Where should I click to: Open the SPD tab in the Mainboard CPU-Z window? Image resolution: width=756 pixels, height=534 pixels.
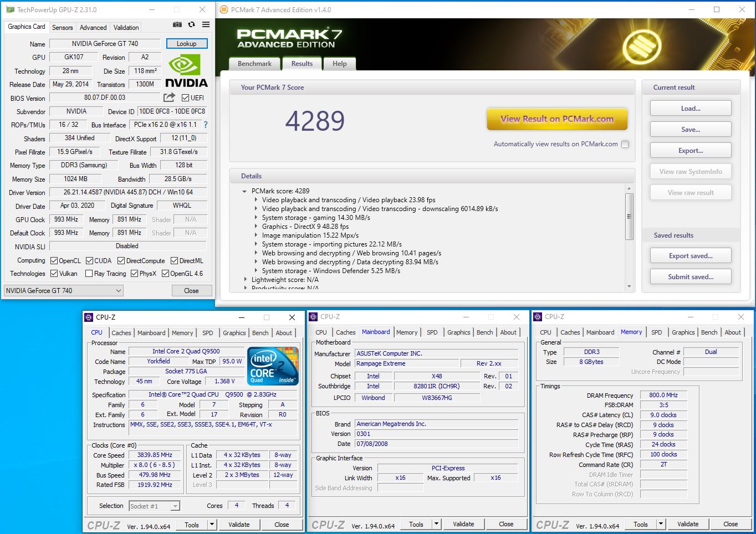[x=432, y=332]
